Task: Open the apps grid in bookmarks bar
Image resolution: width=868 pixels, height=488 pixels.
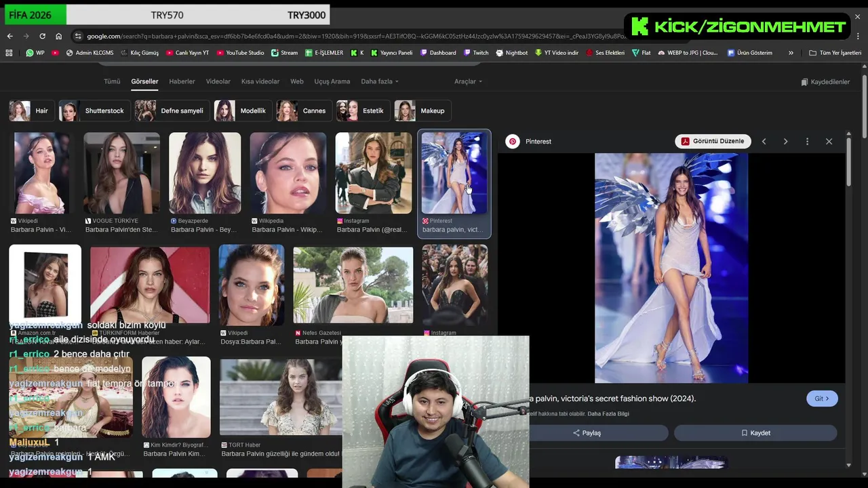Action: (x=9, y=53)
